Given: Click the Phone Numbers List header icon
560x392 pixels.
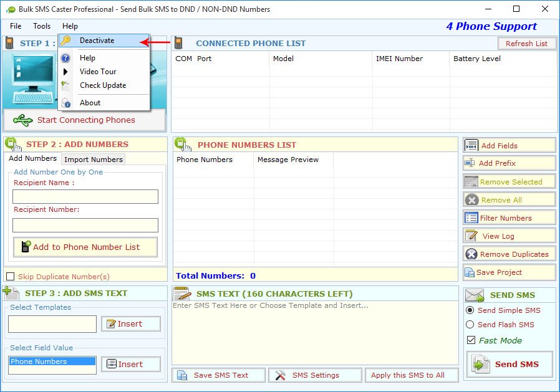Looking at the screenshot, I should [183, 144].
